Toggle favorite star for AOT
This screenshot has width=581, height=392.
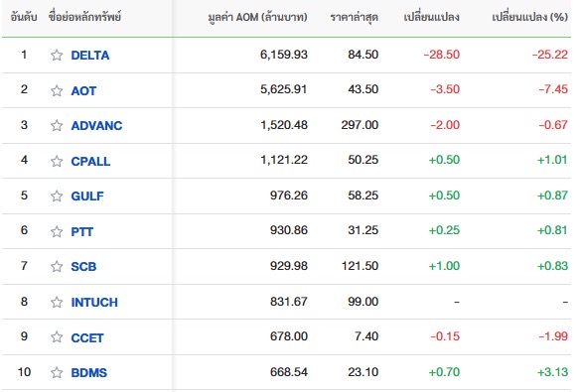(57, 90)
